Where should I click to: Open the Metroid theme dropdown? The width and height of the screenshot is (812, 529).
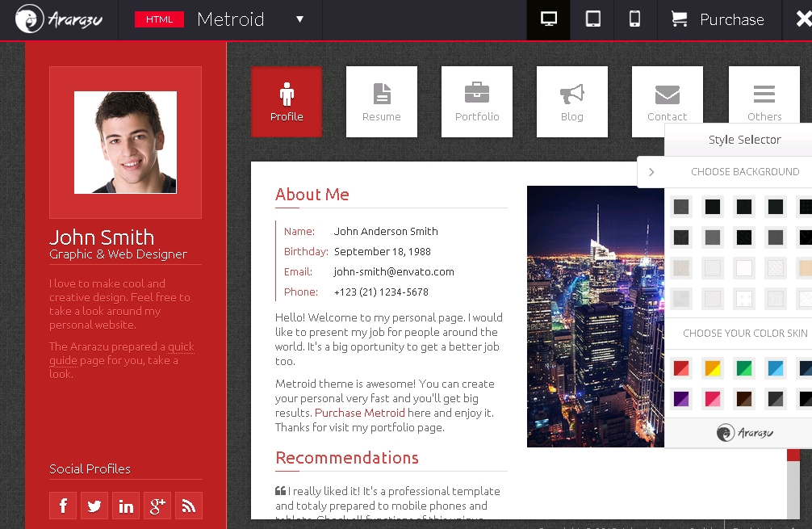[299, 19]
